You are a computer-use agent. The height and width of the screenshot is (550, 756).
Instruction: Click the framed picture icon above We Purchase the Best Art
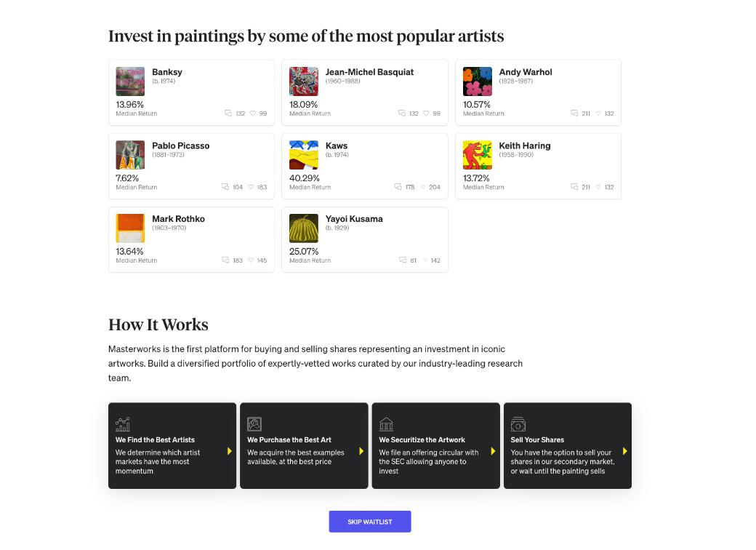pos(254,424)
